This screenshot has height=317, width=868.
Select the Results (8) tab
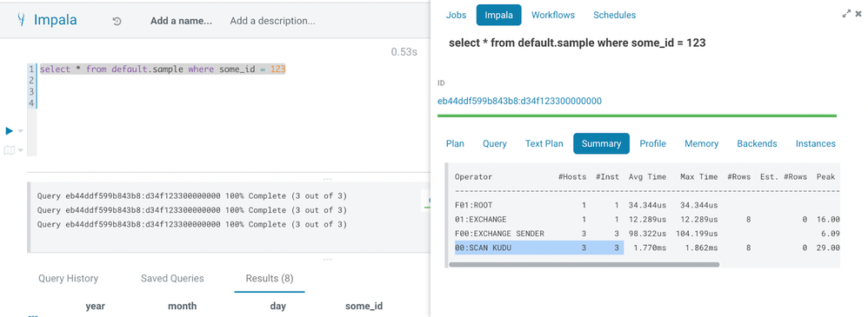click(270, 278)
